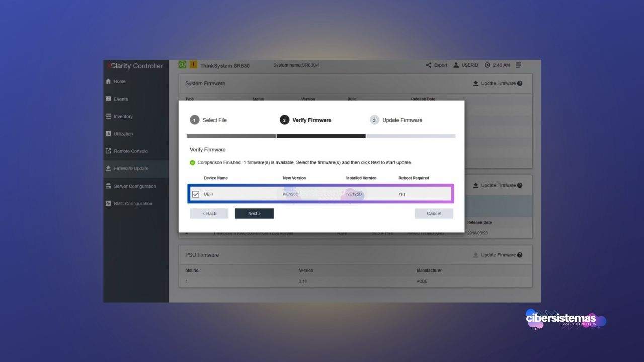Click the Verify Firmware section heading

[208, 150]
